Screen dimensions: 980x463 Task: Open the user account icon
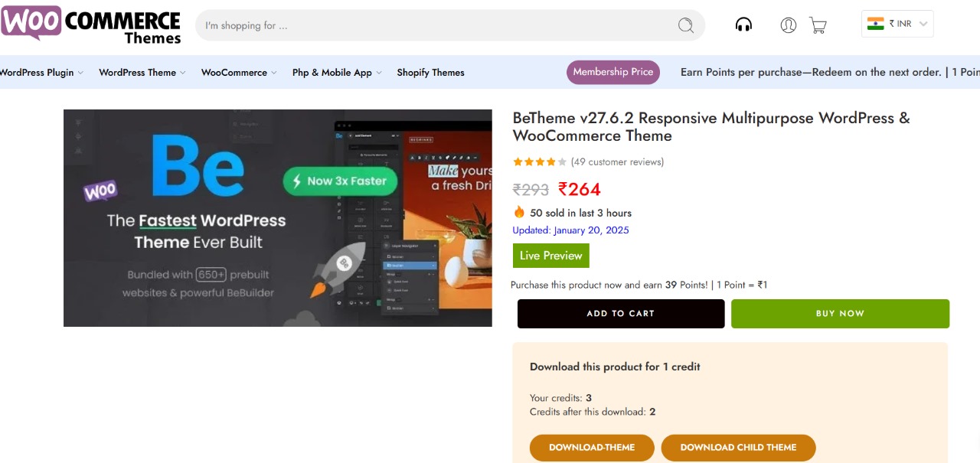788,24
